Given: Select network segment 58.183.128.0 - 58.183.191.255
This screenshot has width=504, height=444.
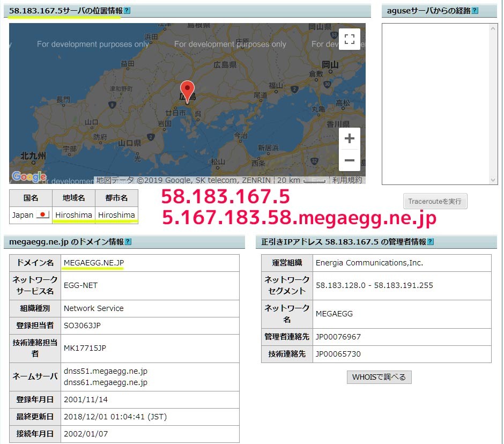Looking at the screenshot, I should (x=374, y=285).
